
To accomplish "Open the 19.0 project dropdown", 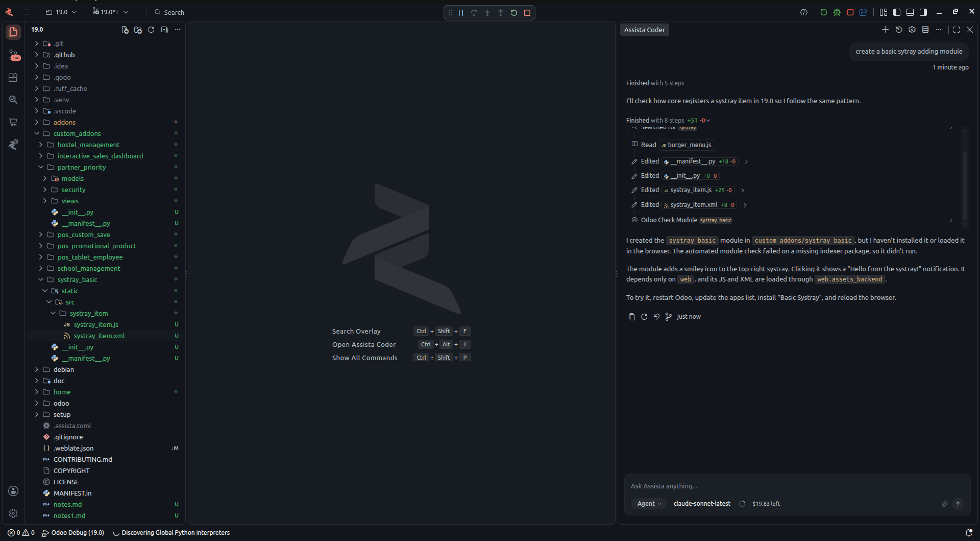I will click(61, 12).
